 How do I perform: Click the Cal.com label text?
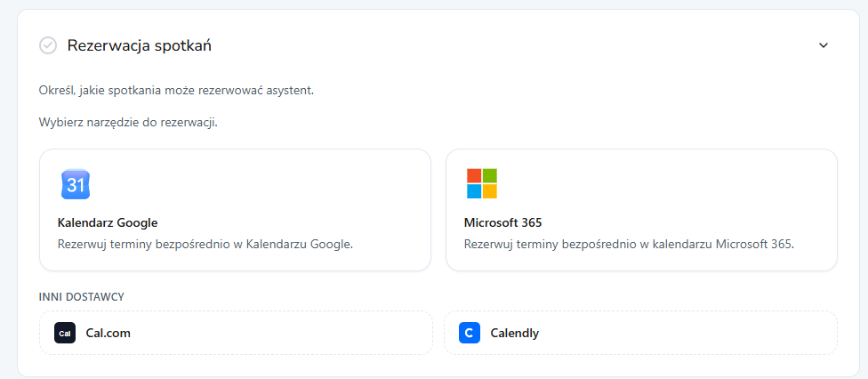108,334
